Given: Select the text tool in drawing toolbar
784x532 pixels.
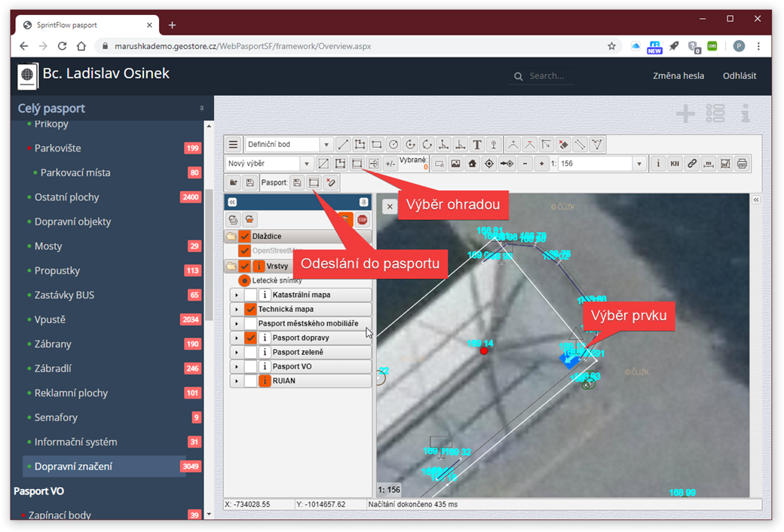Looking at the screenshot, I should pos(477,145).
